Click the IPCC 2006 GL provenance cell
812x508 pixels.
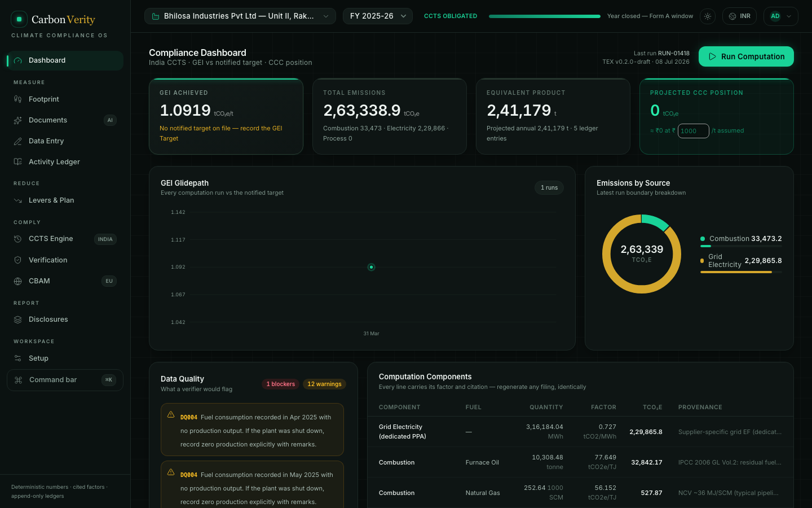point(730,462)
